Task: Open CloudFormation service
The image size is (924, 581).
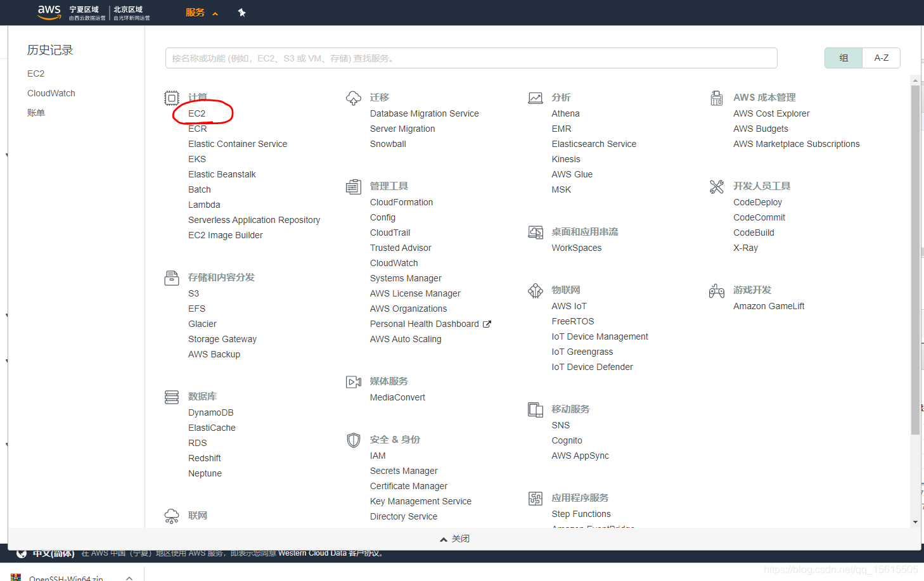Action: (401, 202)
